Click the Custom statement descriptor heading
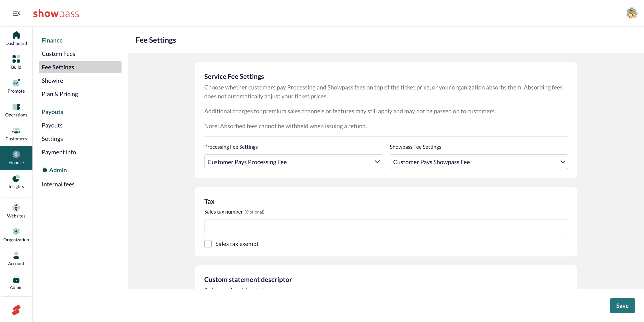This screenshot has height=322, width=644. click(x=248, y=279)
